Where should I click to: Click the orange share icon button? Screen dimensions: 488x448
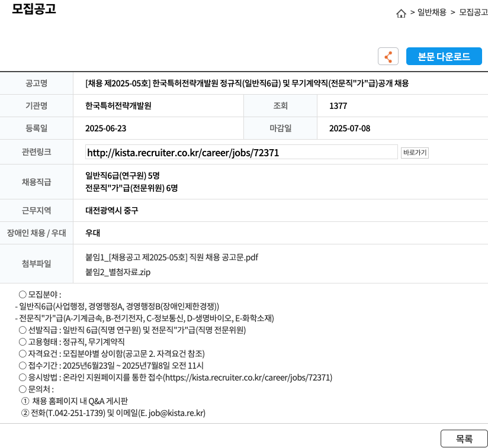388,56
